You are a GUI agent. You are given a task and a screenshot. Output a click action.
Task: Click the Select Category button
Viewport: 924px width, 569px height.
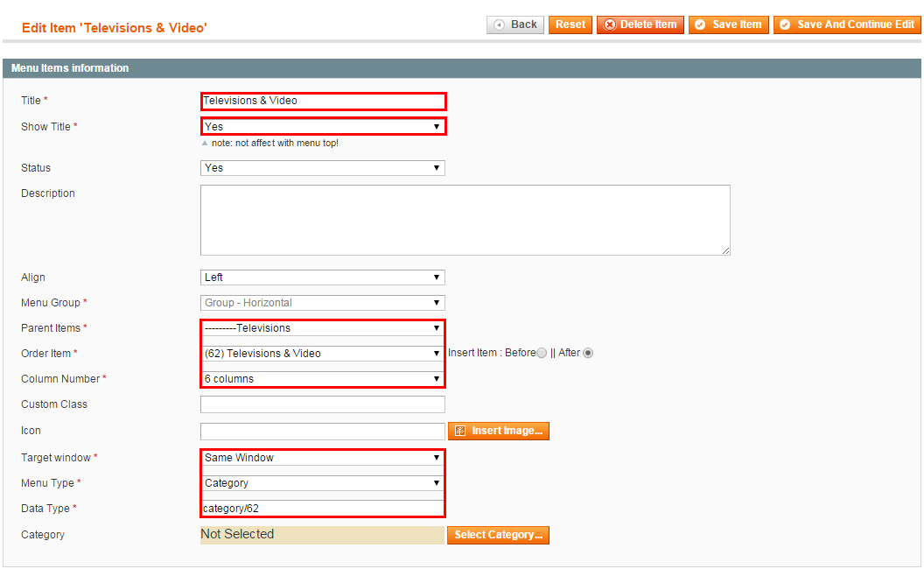498,535
